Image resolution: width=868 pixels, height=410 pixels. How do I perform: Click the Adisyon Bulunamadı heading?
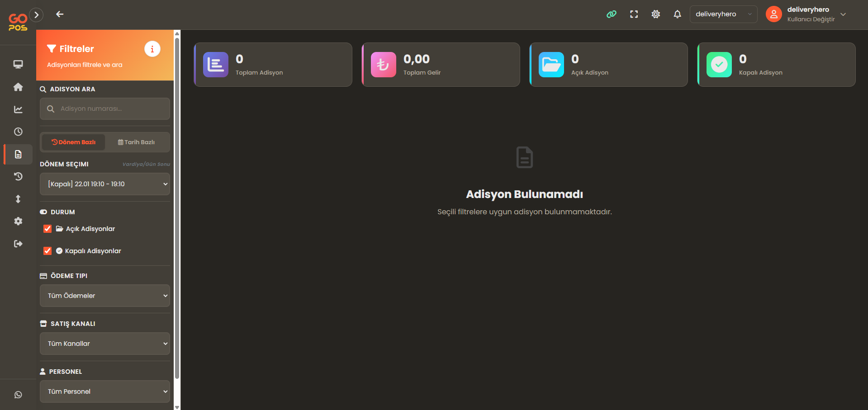pos(525,194)
